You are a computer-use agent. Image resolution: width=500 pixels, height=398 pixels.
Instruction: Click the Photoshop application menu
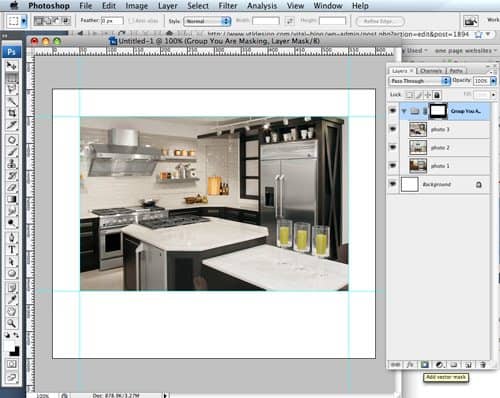pos(49,6)
